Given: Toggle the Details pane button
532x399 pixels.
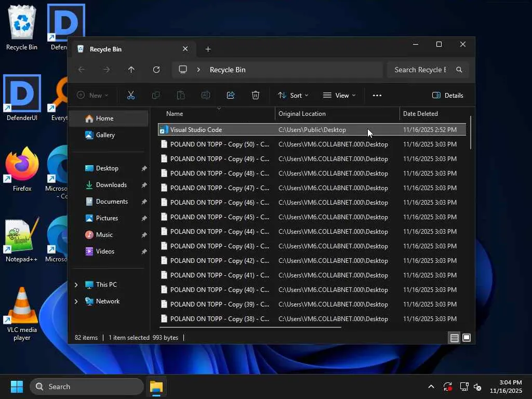Looking at the screenshot, I should (x=447, y=96).
